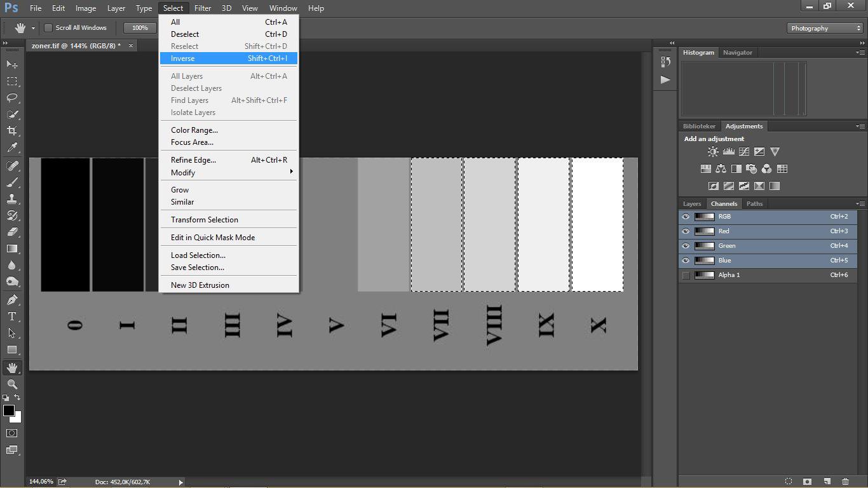
Task: Open the Photography workspace dropdown
Action: click(825, 28)
